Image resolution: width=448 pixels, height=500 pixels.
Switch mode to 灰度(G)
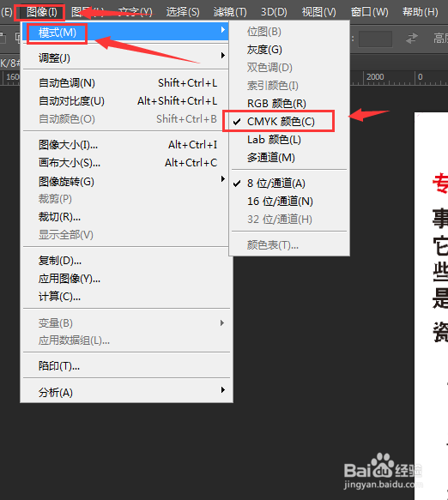point(289,50)
